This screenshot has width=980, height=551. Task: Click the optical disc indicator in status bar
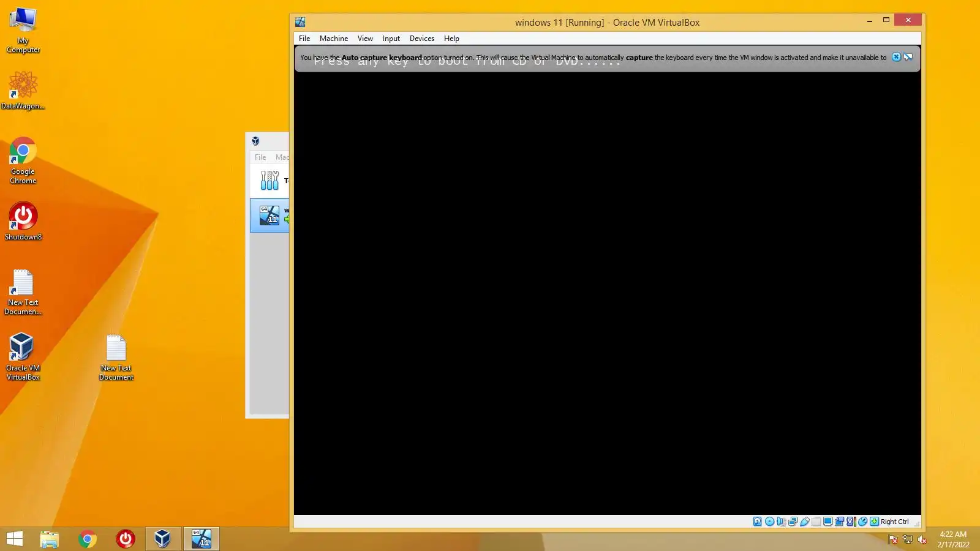point(769,522)
